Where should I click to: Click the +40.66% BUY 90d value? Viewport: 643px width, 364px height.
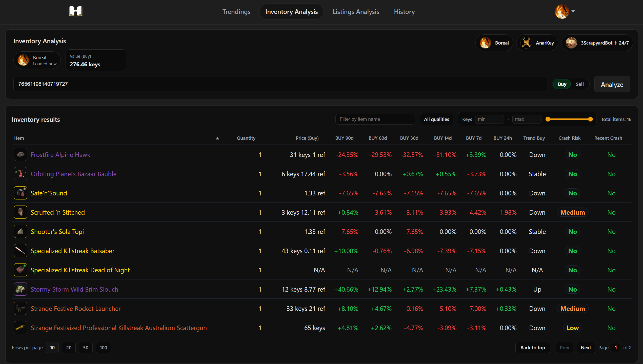pos(346,289)
